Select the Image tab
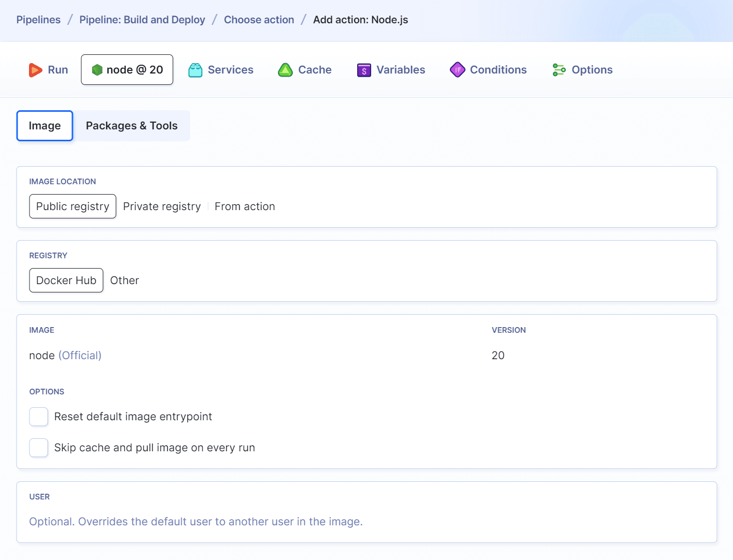 [x=45, y=126]
